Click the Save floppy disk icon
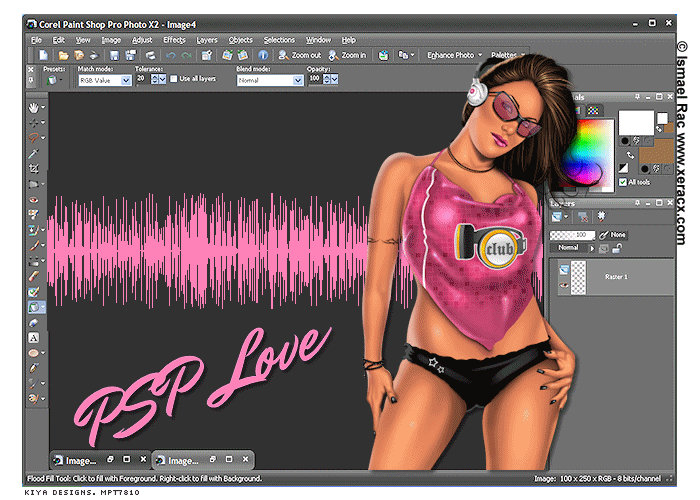Screen dimensions: 700x500 click(x=114, y=55)
